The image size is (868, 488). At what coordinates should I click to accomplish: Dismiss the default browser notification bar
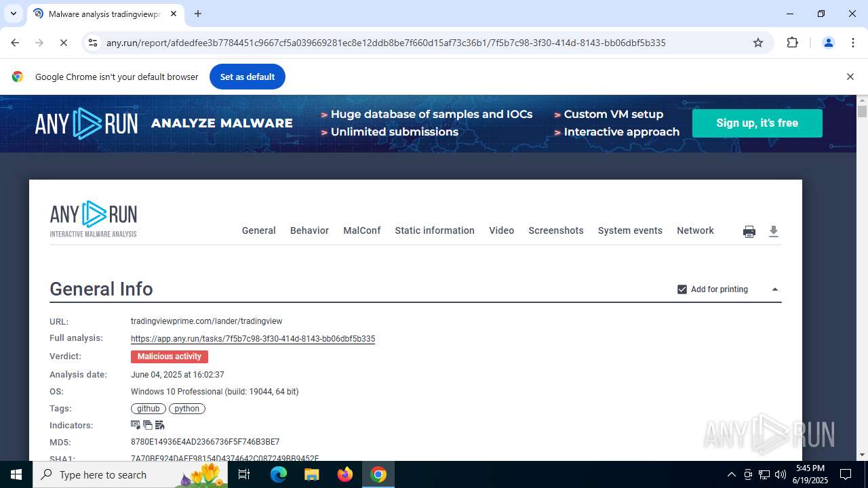point(850,77)
